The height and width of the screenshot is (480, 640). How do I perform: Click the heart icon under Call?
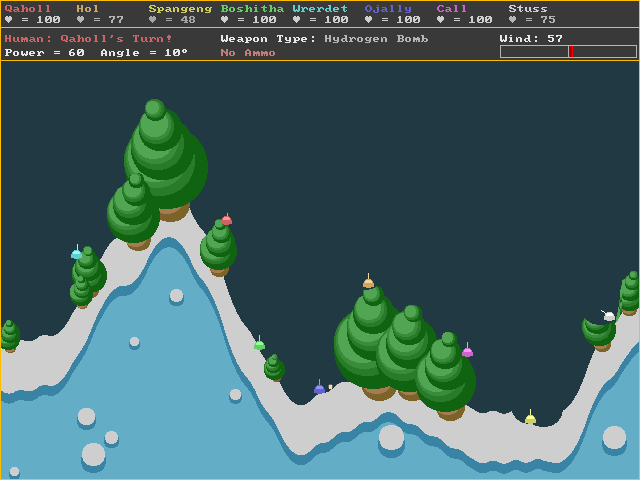[x=440, y=19]
